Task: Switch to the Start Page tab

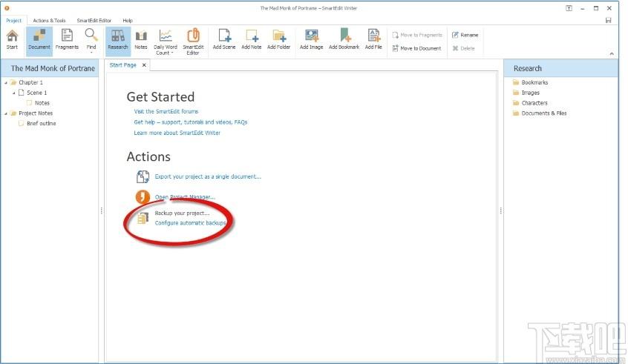Action: tap(123, 64)
